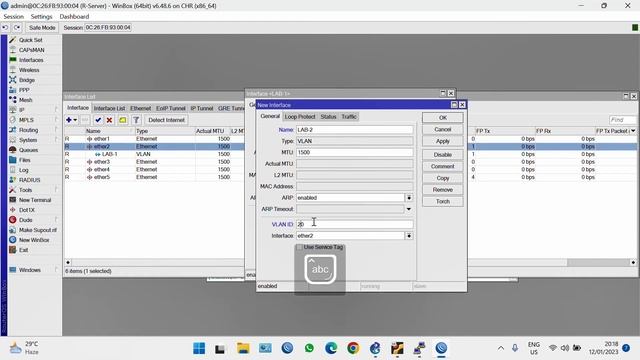The image size is (640, 360).
Task: Click Remove button in dialog
Action: click(x=443, y=190)
